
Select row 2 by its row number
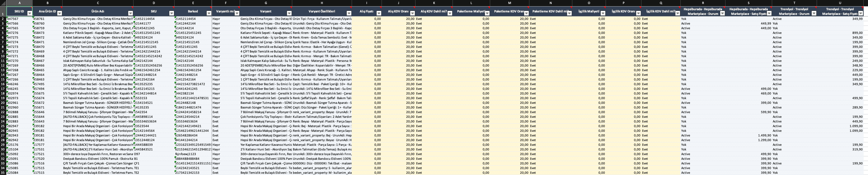3,19
